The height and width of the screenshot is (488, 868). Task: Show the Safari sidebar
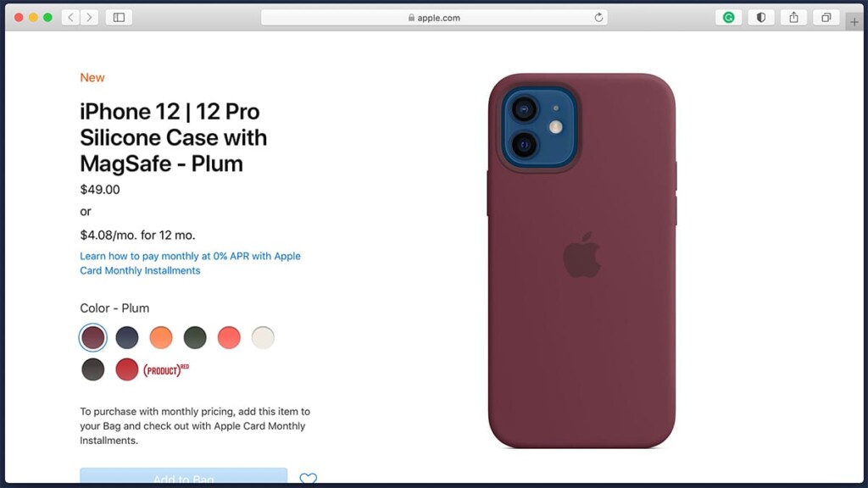(x=119, y=18)
